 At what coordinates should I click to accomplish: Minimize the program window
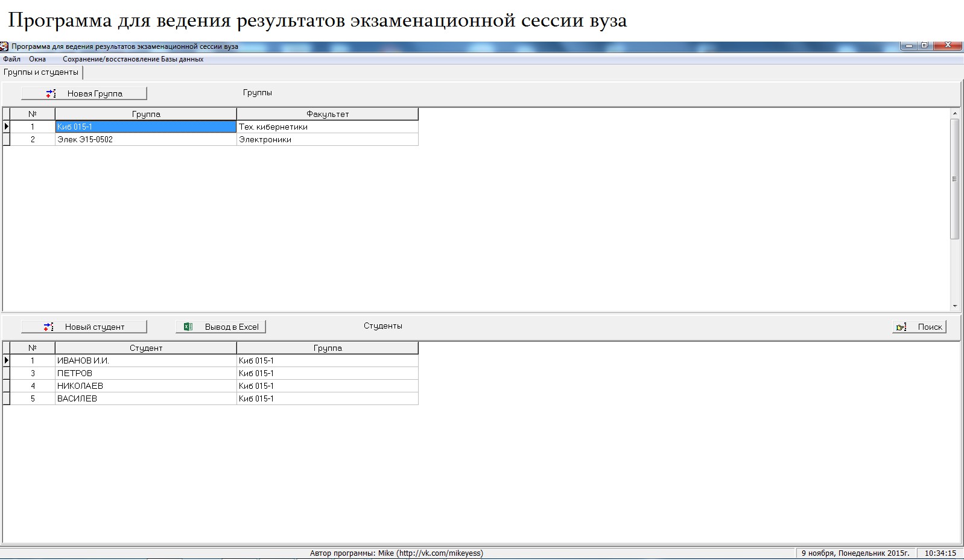click(909, 45)
